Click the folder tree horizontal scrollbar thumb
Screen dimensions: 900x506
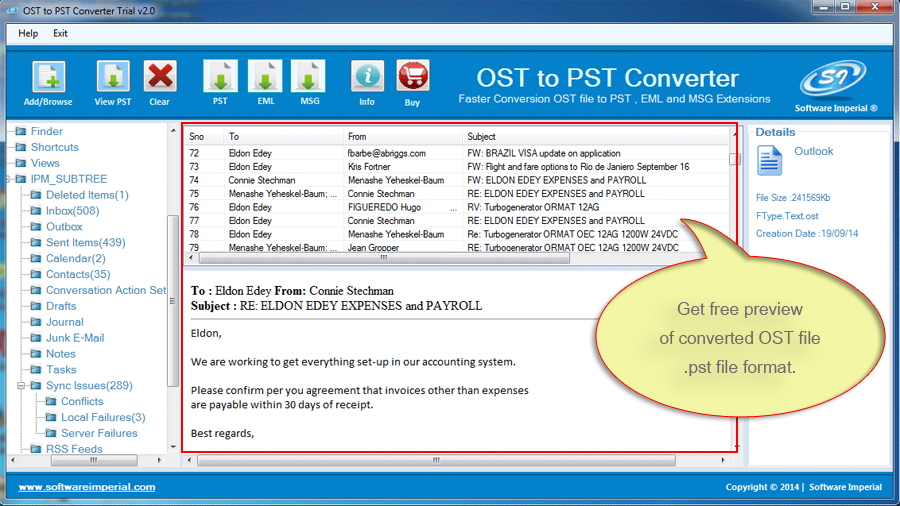pos(94,460)
